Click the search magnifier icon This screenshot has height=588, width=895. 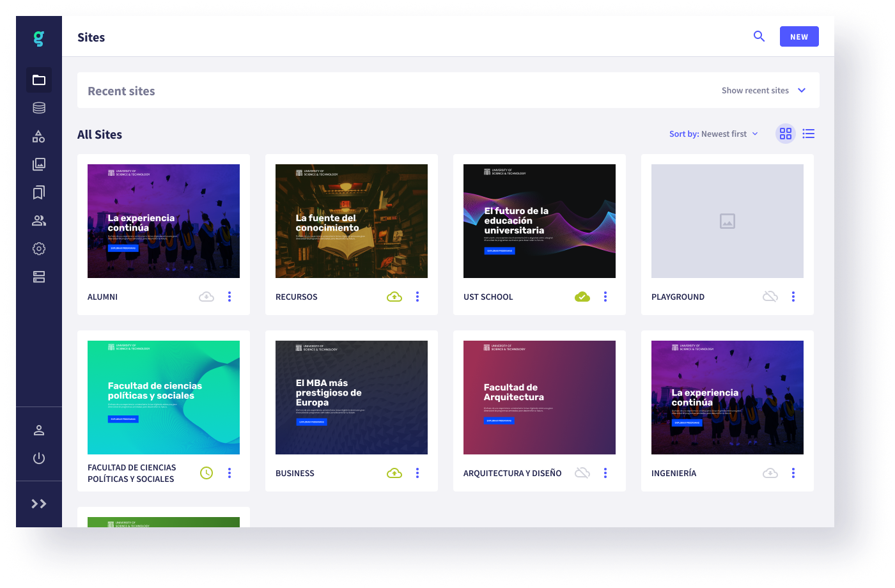759,36
